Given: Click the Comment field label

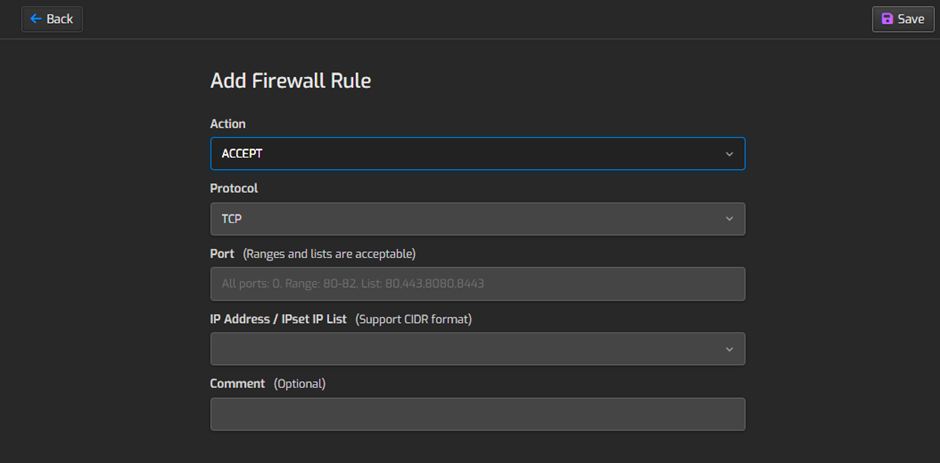Looking at the screenshot, I should pyautogui.click(x=237, y=384).
